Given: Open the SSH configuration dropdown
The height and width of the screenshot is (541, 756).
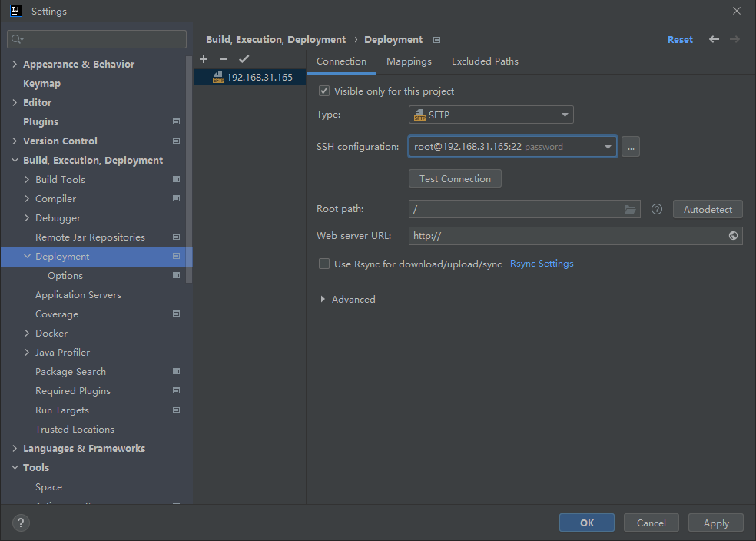Looking at the screenshot, I should pos(512,147).
